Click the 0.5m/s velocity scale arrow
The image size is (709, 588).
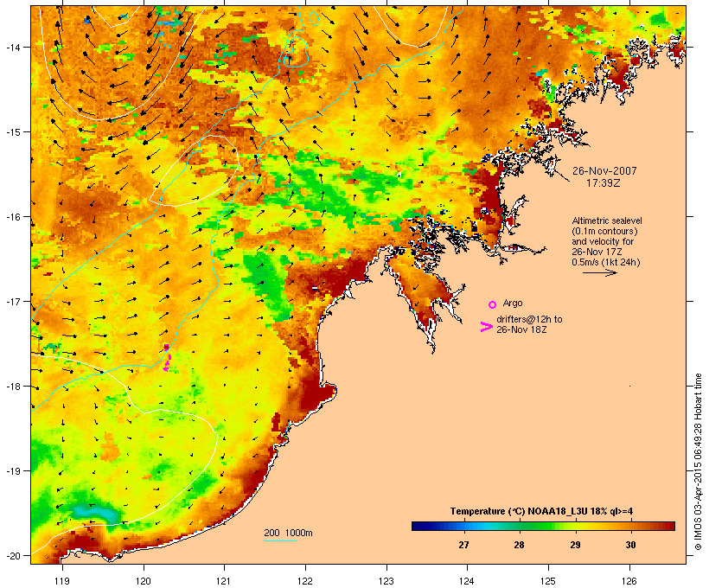pos(599,272)
